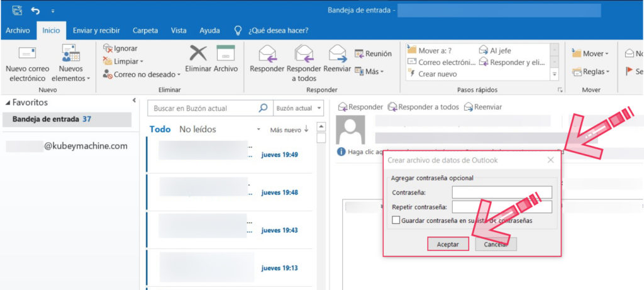Click the Haga clic aquí info bar
Image resolution: width=644 pixels, height=290 pixels.
(x=360, y=152)
